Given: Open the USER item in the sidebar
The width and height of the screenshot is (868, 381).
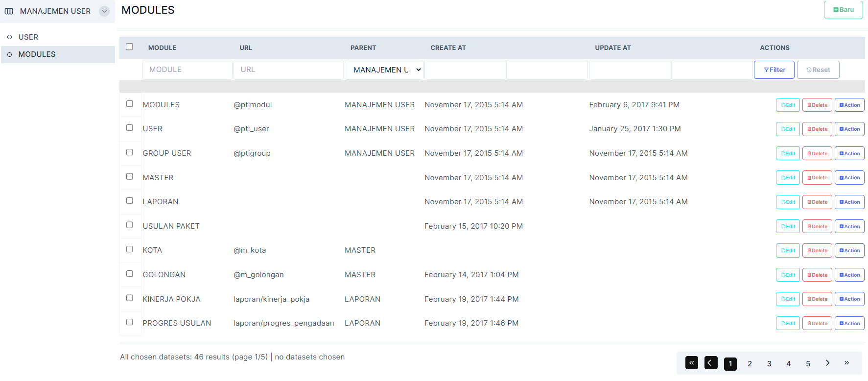Looking at the screenshot, I should click(28, 37).
